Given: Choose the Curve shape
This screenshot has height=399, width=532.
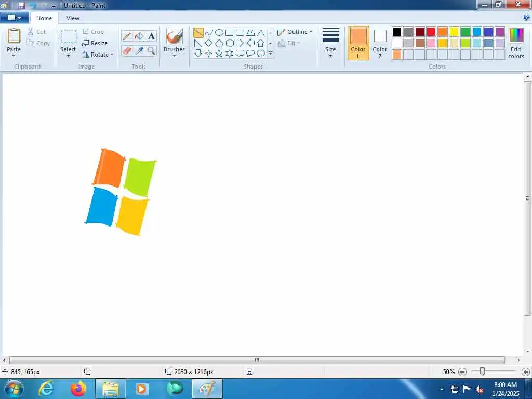Looking at the screenshot, I should [209, 33].
